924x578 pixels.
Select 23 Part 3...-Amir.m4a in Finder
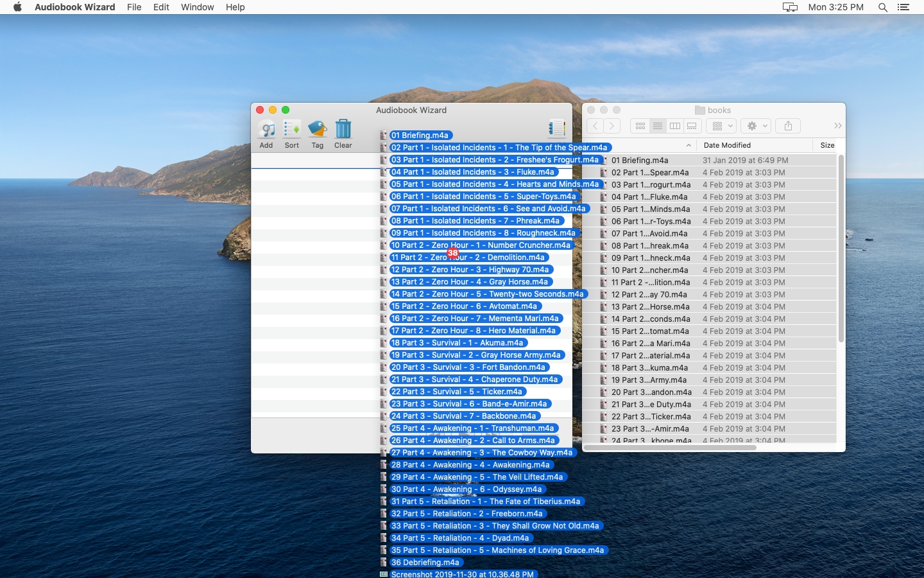coord(650,429)
